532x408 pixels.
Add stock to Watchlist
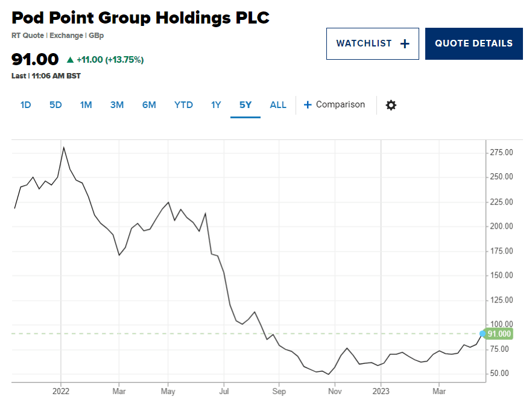pyautogui.click(x=372, y=43)
